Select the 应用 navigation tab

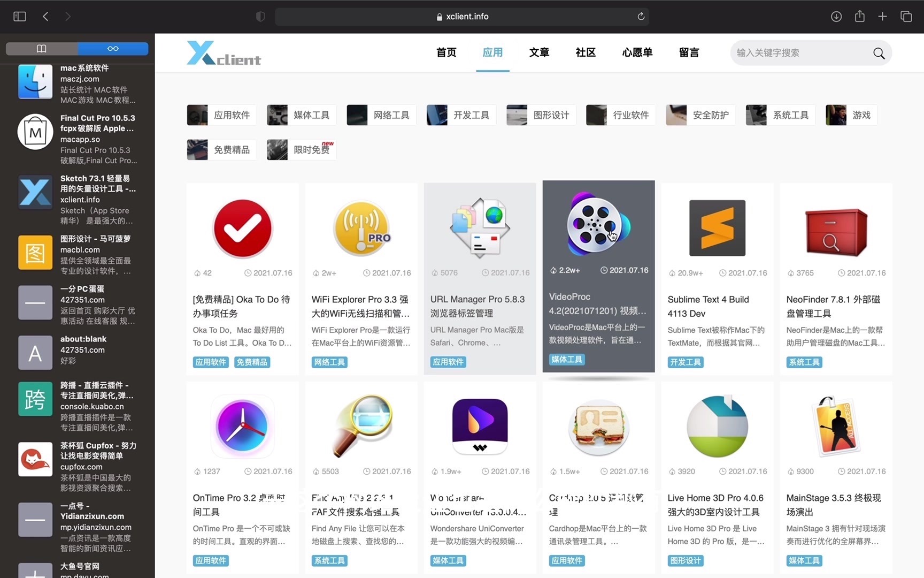492,52
